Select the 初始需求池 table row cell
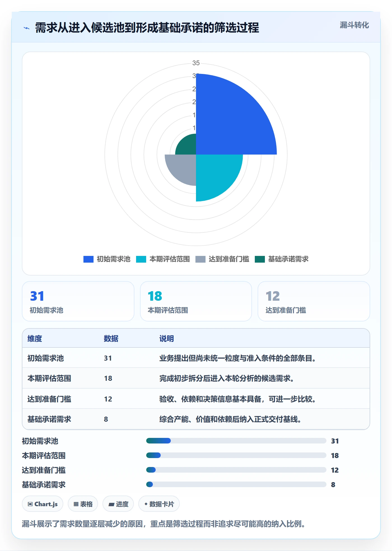This screenshot has width=392, height=551. [x=46, y=358]
